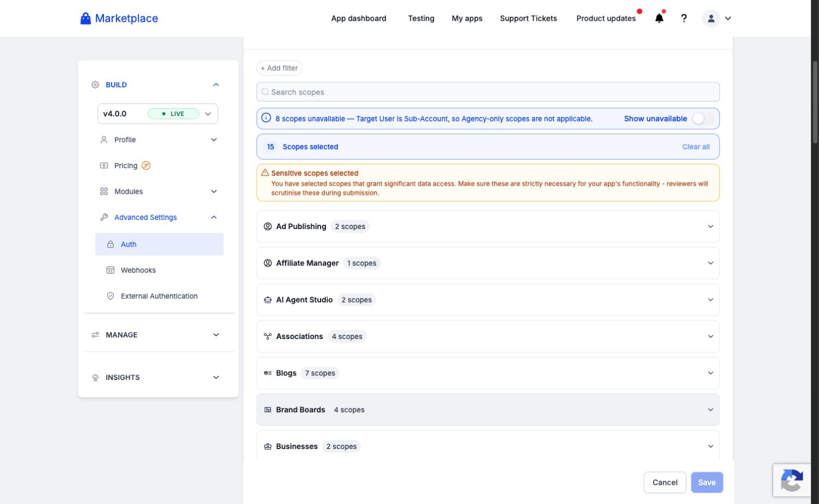Image resolution: width=819 pixels, height=504 pixels.
Task: Open App dashboard in top navigation
Action: [359, 19]
